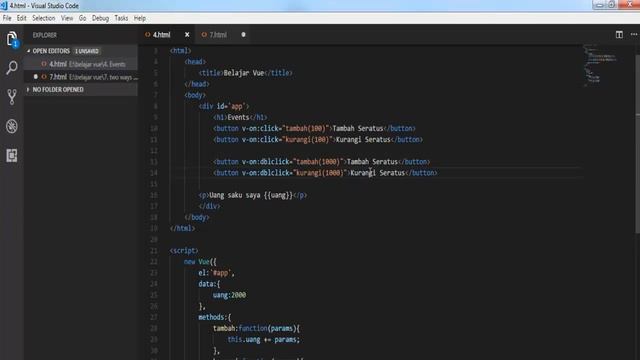Open the Edit menu
Screen dimensions: 640x360
click(x=22, y=18)
